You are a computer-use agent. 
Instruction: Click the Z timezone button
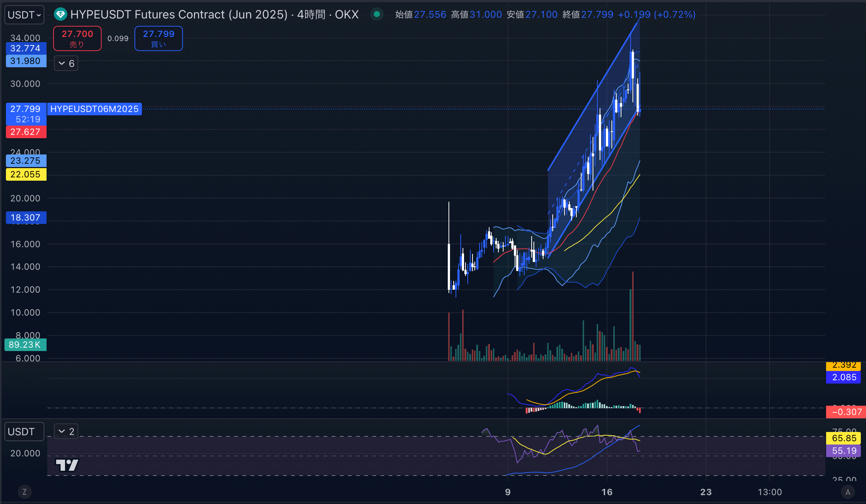(x=24, y=492)
